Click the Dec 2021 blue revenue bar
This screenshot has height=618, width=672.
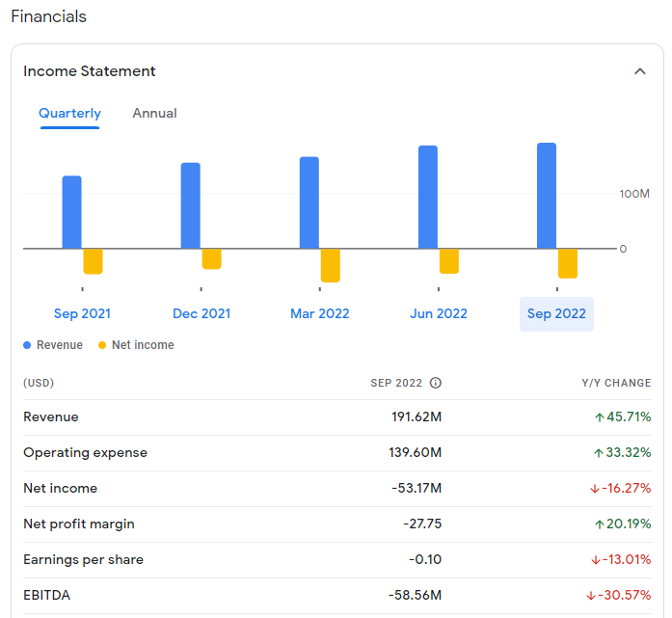(191, 205)
